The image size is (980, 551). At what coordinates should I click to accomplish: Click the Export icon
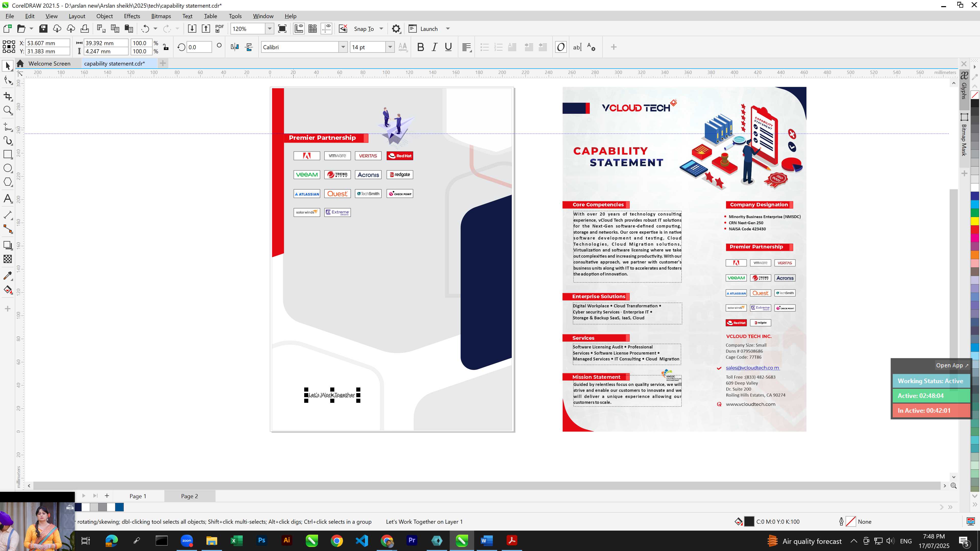click(206, 29)
